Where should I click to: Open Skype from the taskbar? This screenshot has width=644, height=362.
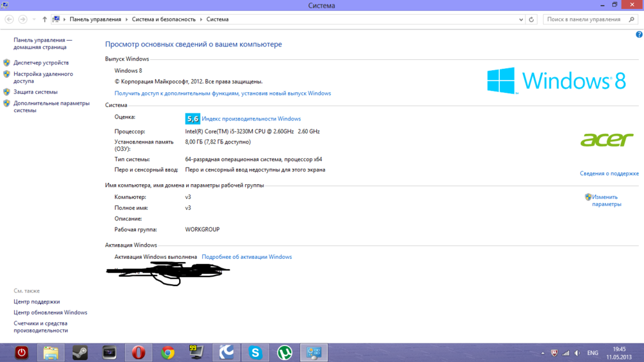click(x=256, y=352)
